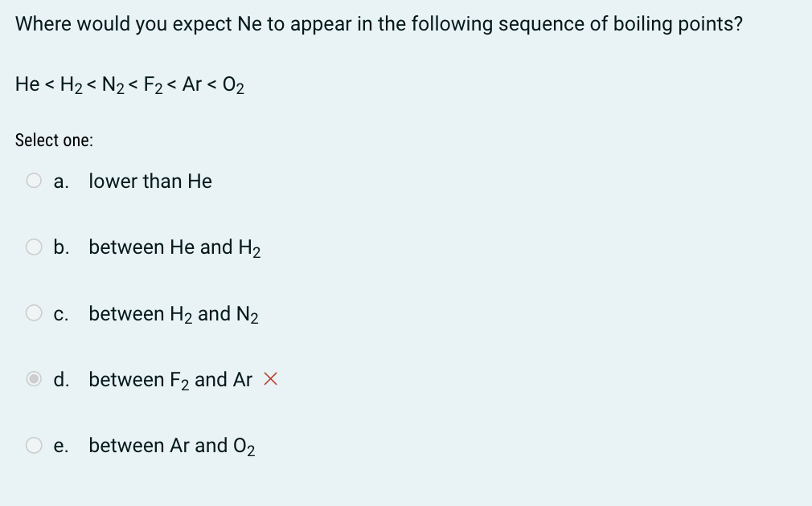Click the boiling point sequence starting with He

point(129,85)
